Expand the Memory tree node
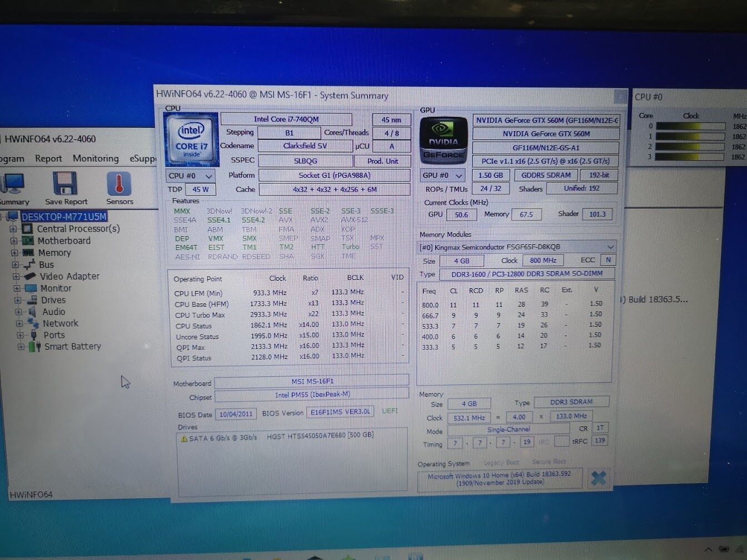The height and width of the screenshot is (560, 747). (x=14, y=253)
